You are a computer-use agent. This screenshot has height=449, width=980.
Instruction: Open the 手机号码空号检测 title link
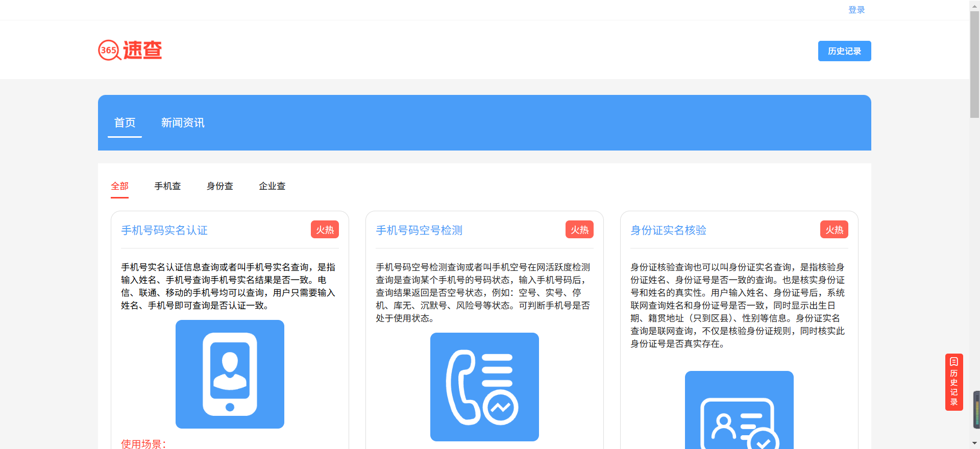point(419,230)
